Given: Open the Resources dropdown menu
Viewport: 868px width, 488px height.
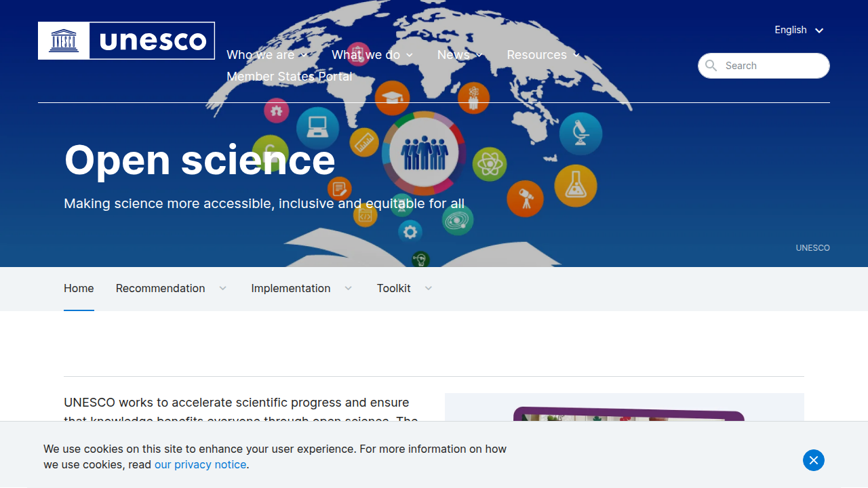Looking at the screenshot, I should pos(543,55).
